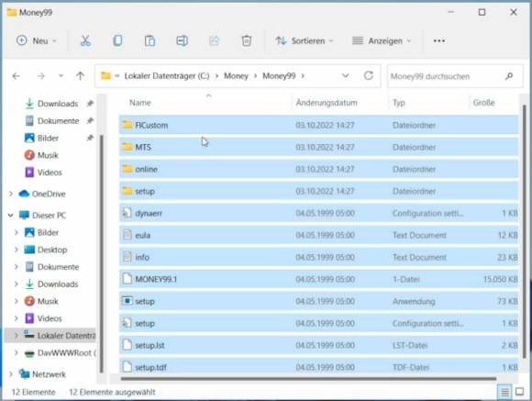Go up one folder level arrow

(80, 76)
